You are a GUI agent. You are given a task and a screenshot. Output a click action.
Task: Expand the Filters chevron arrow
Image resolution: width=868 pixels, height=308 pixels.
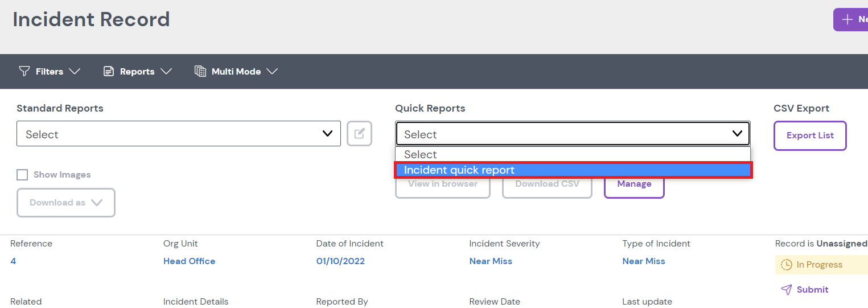[x=75, y=71]
